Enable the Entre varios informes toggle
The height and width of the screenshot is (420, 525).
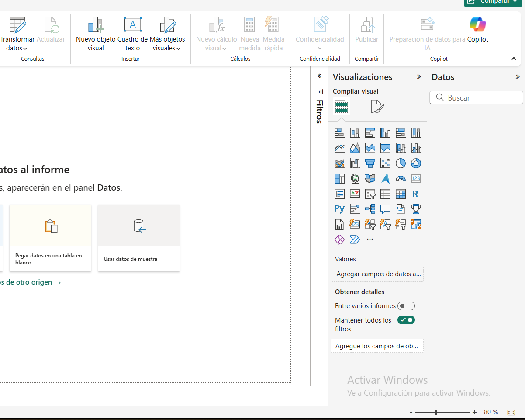406,306
